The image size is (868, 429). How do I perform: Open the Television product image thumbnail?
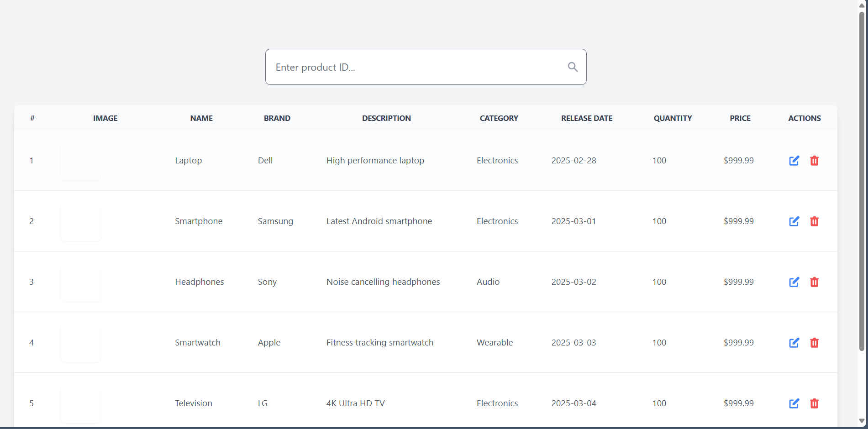pyautogui.click(x=80, y=403)
